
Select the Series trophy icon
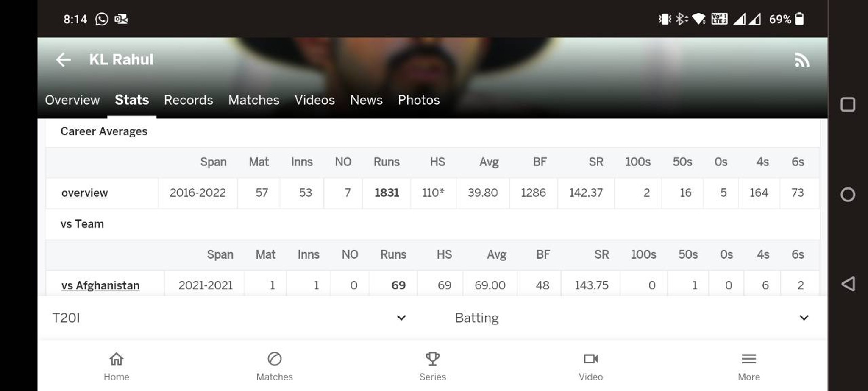coord(432,359)
